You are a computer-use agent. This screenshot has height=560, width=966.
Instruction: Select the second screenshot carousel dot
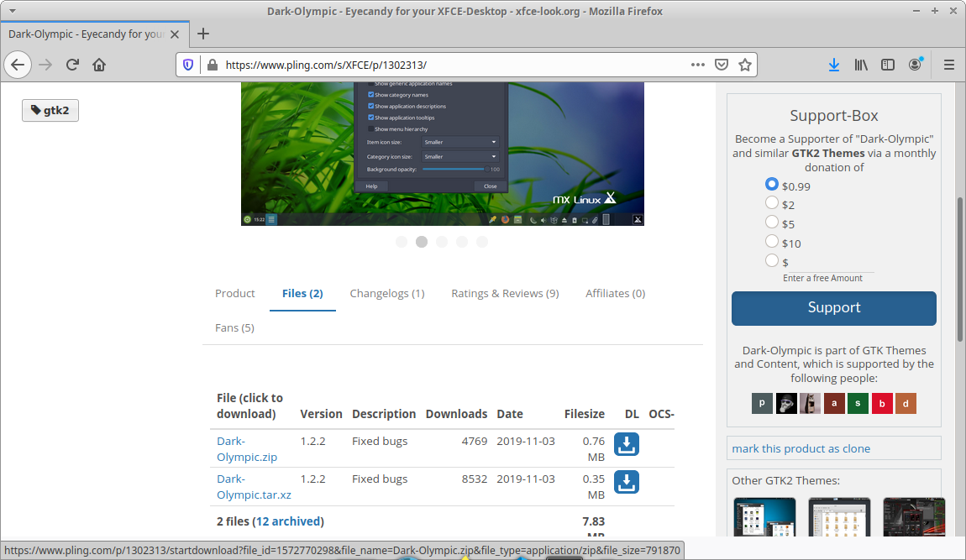[421, 241]
